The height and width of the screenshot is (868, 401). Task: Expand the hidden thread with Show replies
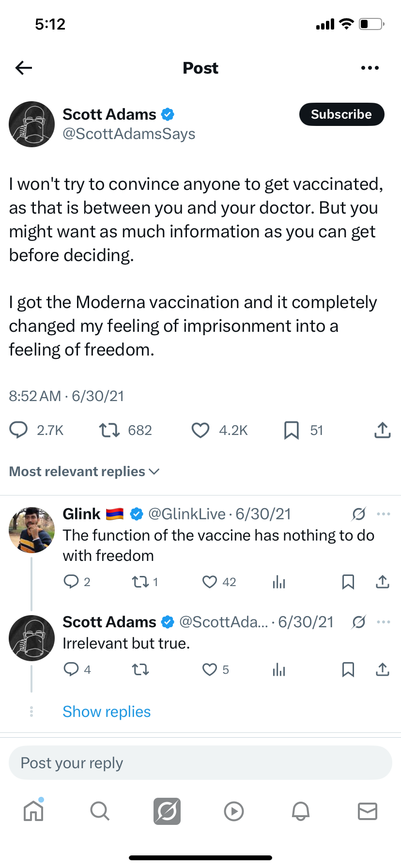107,712
